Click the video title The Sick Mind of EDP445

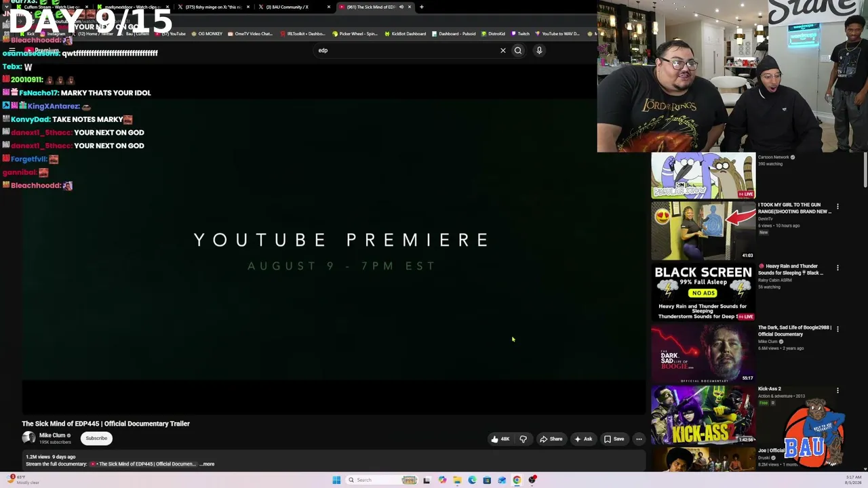coord(106,424)
